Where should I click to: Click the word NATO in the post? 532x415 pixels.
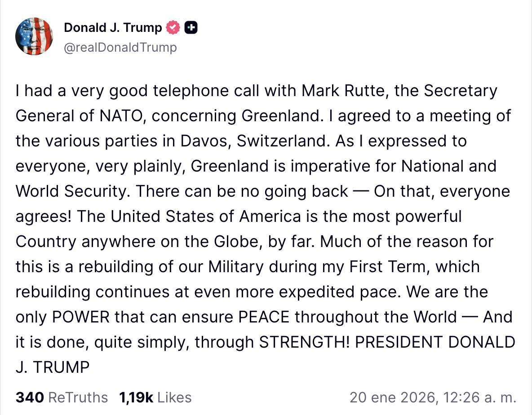point(121,115)
